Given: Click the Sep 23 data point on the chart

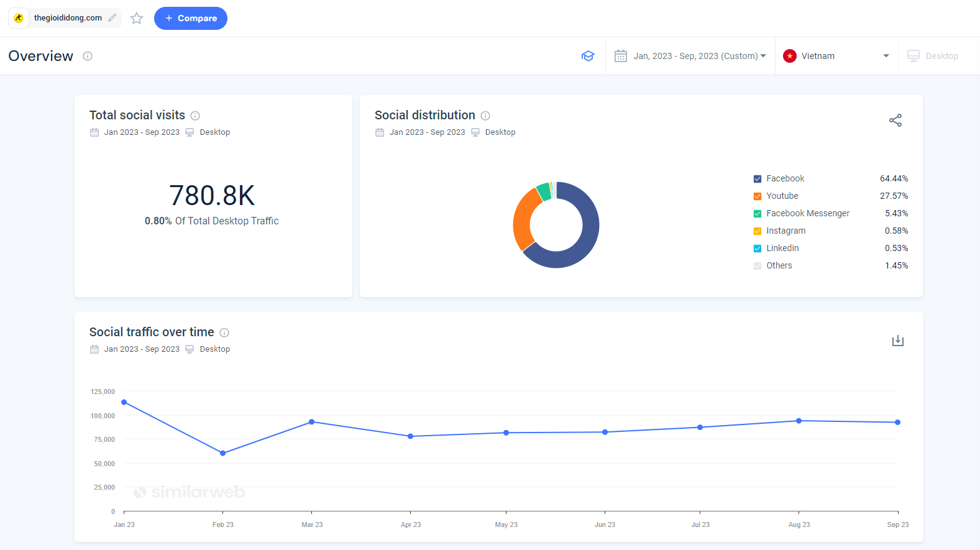Looking at the screenshot, I should [898, 423].
